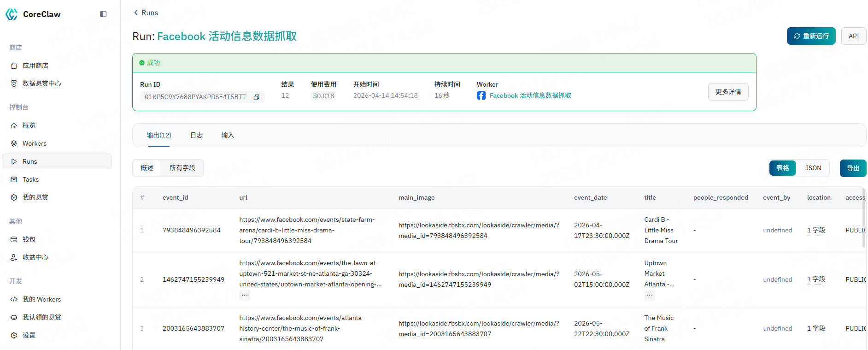Go back to Runs list
Screen dimensions: 868x350
coord(146,13)
